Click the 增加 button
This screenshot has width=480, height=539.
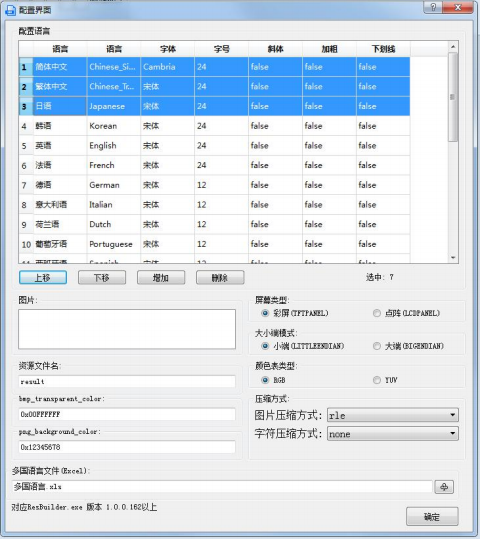click(x=161, y=277)
